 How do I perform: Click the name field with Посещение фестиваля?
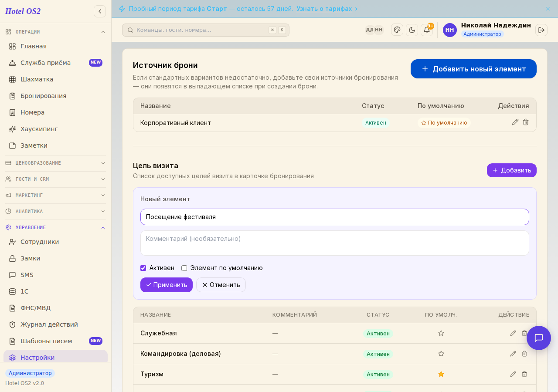point(335,217)
